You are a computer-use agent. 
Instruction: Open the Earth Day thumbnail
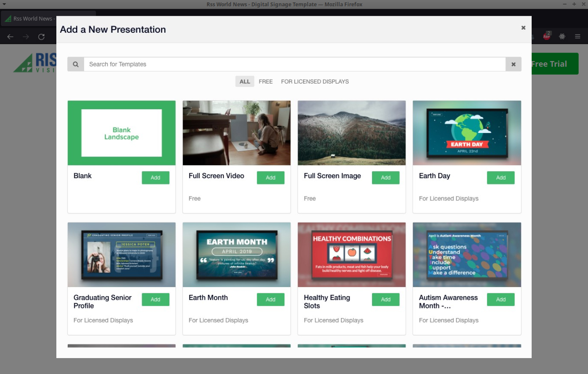coord(467,133)
